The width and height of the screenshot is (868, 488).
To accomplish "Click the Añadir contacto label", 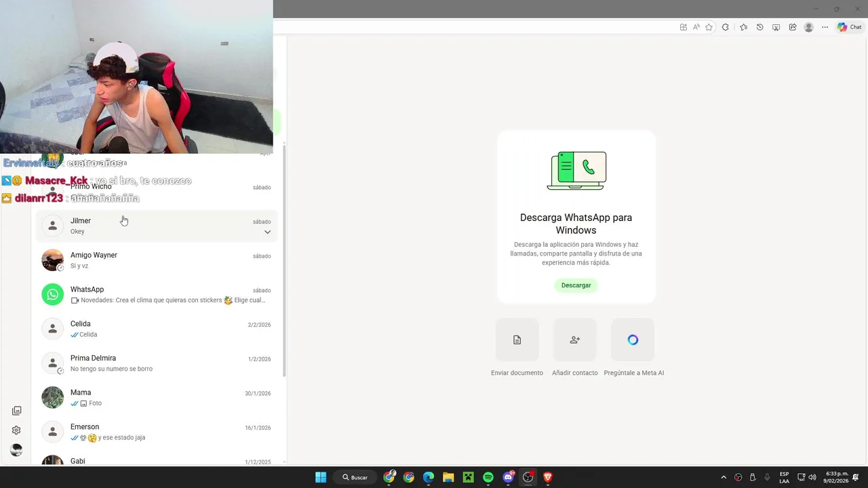I will point(575,373).
